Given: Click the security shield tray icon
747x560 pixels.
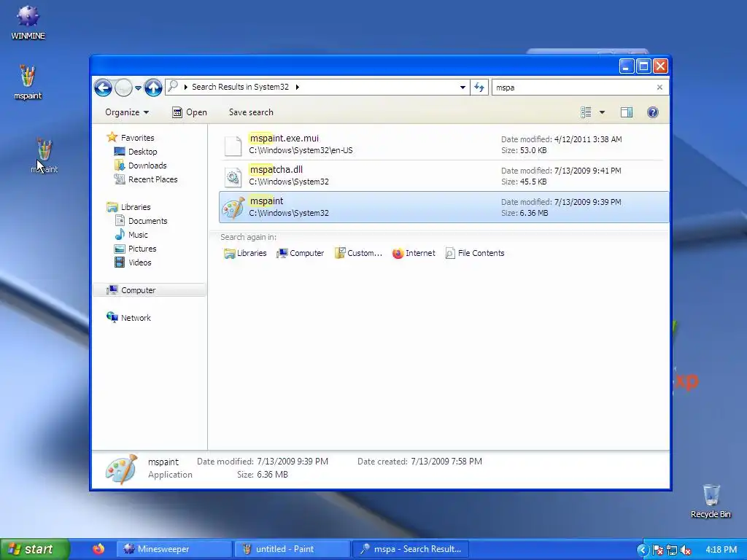Looking at the screenshot, I should click(x=658, y=551).
